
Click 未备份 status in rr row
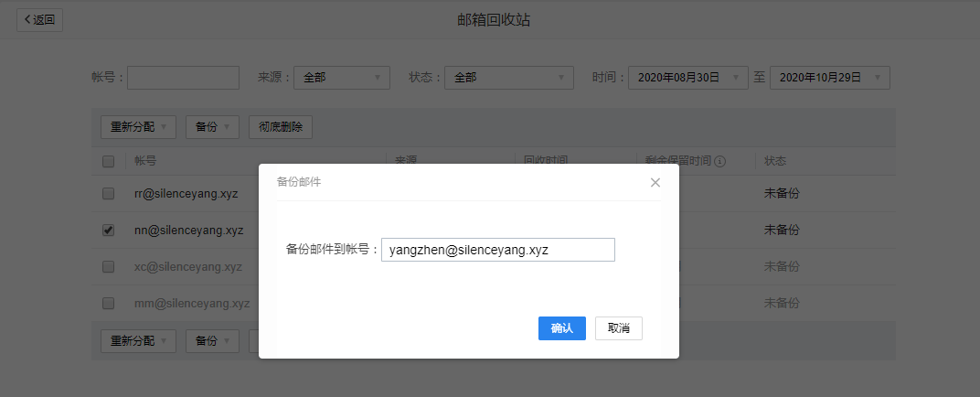pos(782,193)
